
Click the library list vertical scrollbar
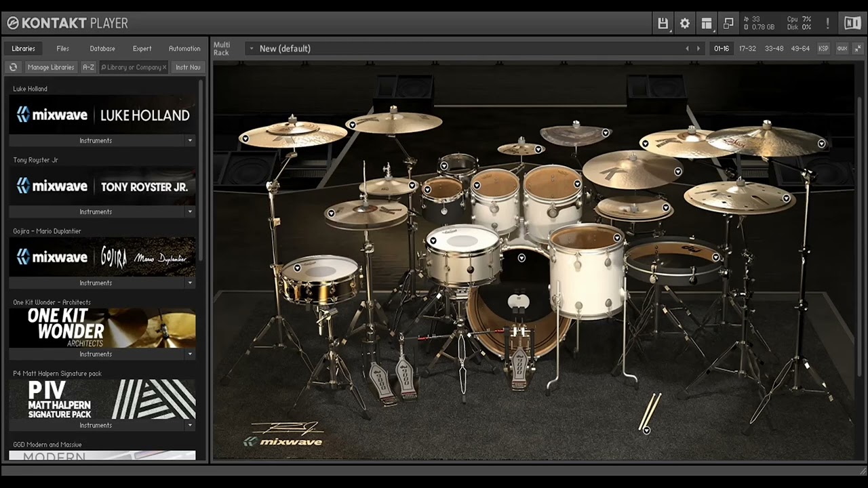201,169
